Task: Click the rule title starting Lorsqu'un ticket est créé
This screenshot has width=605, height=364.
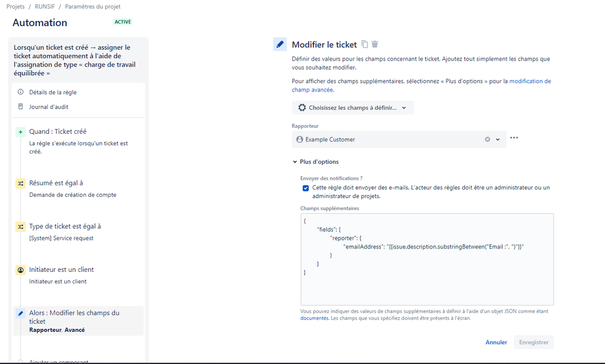Action: point(75,60)
